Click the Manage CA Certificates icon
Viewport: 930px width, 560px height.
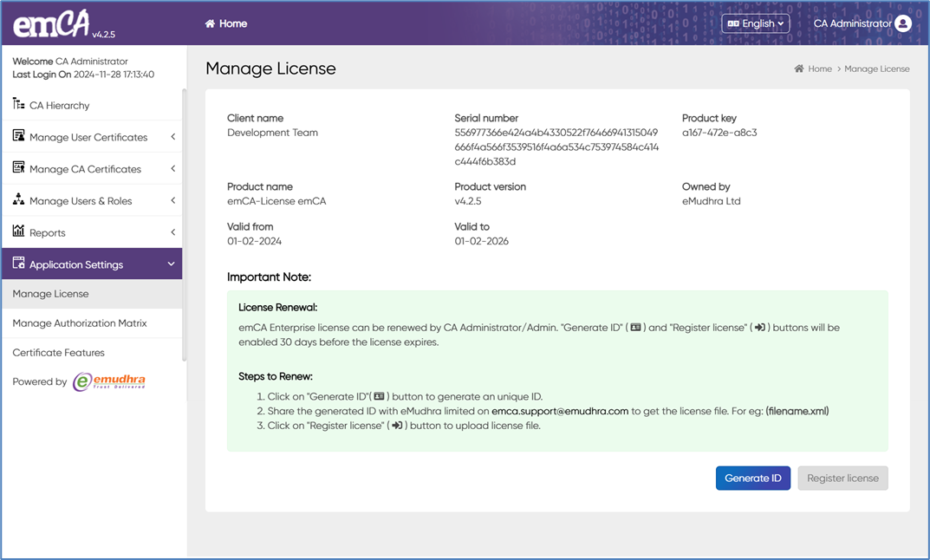click(x=18, y=168)
